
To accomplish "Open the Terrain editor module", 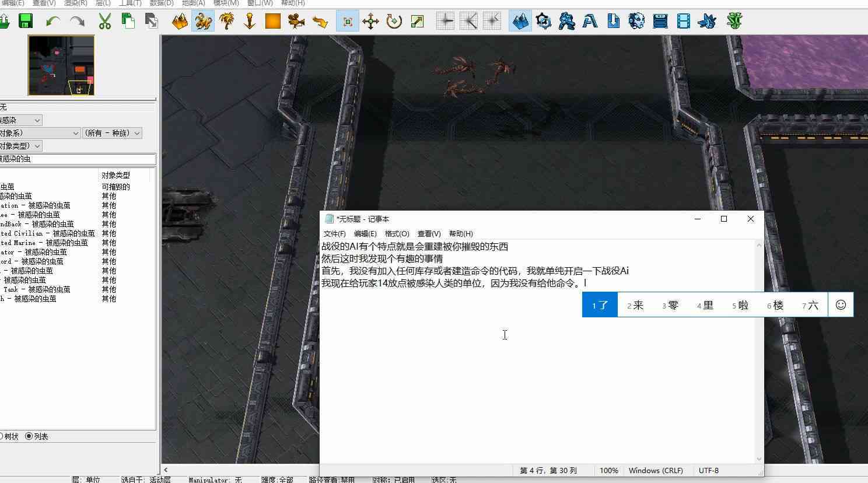I will pyautogui.click(x=520, y=22).
